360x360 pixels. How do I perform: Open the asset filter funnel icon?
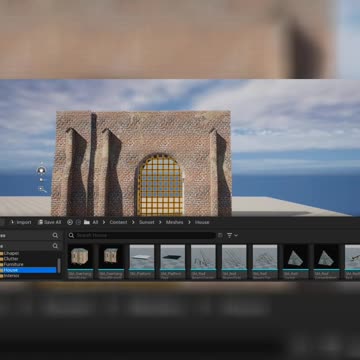click(229, 235)
